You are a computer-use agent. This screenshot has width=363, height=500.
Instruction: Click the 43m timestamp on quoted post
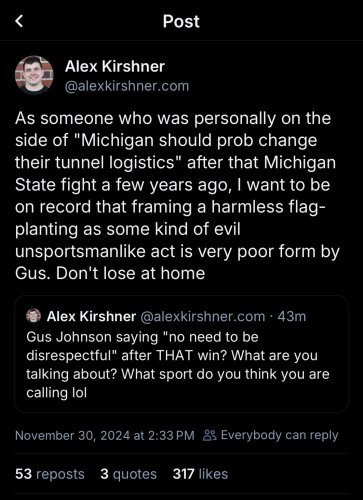click(x=292, y=316)
